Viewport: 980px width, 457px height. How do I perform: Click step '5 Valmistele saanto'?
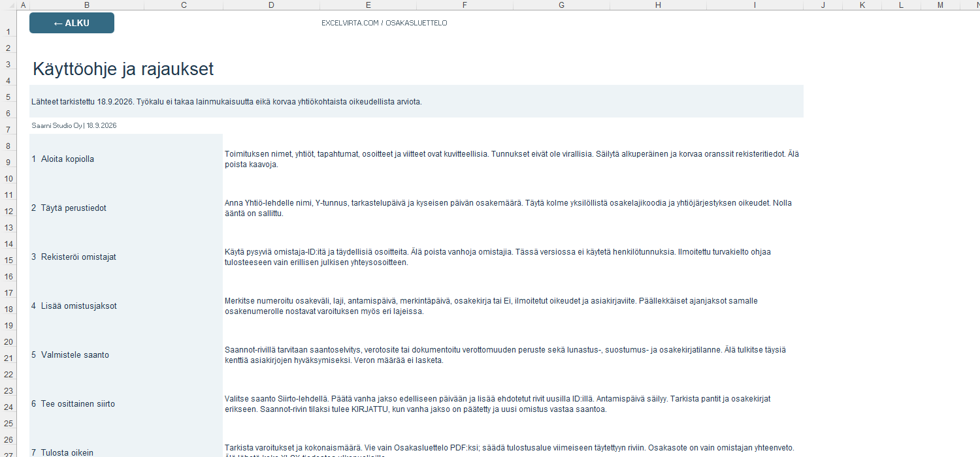(x=70, y=355)
